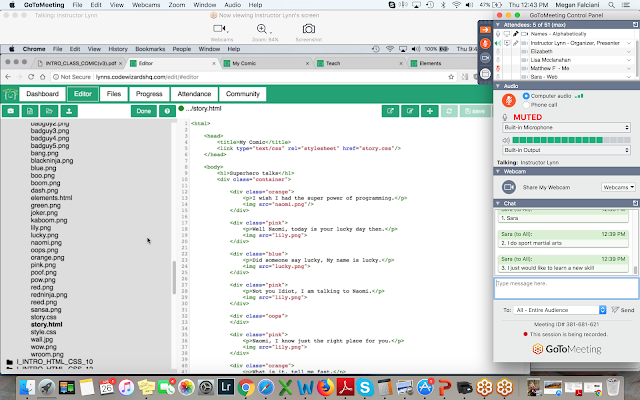Image resolution: width=640 pixels, height=400 pixels.
Task: Unmute with the orange mic in Audio section
Action: pos(509,100)
